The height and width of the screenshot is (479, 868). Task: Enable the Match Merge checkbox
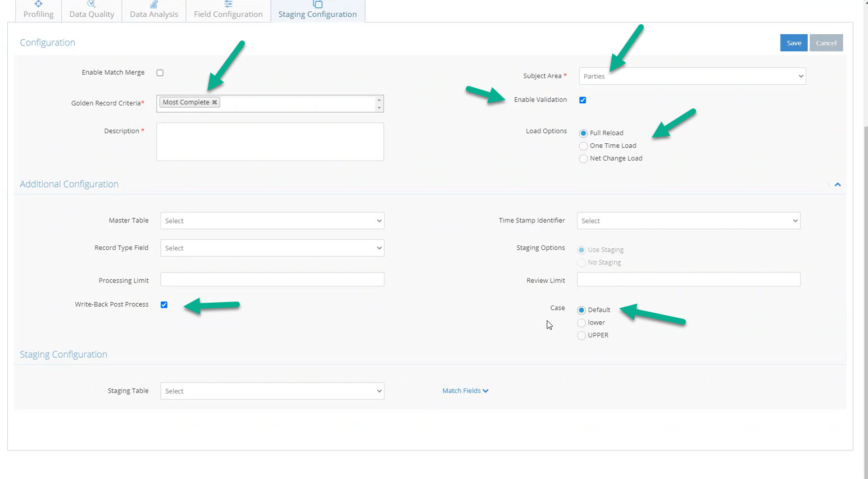[160, 72]
